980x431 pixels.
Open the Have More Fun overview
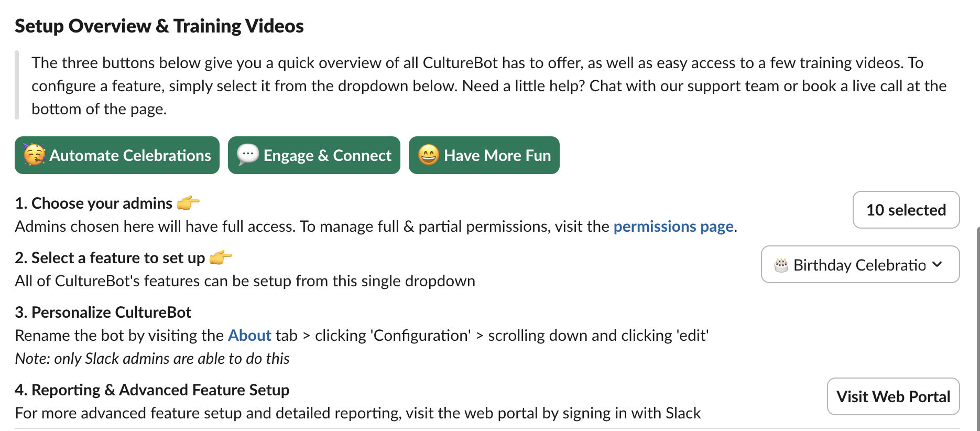point(484,155)
